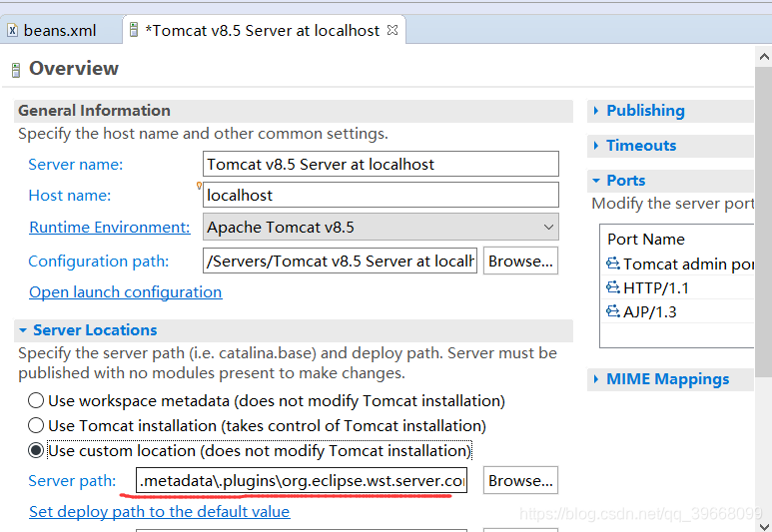Select the Tomcat v8.5 Server at localhost tab
Image resolution: width=772 pixels, height=532 pixels.
click(262, 31)
